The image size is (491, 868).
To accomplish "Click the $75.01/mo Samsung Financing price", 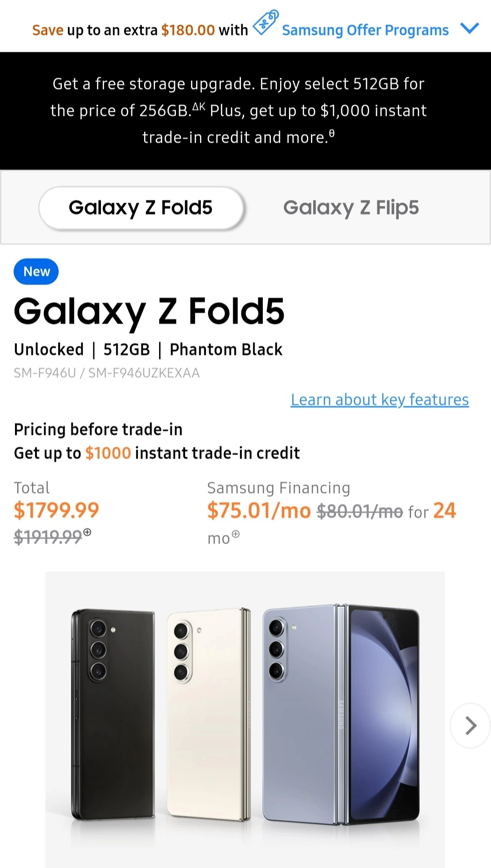I will [x=259, y=511].
